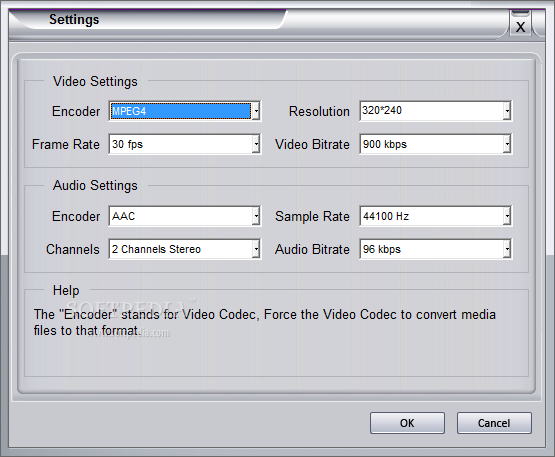This screenshot has width=555, height=457.
Task: Open the Frame Rate dropdown arrow
Action: point(256,144)
